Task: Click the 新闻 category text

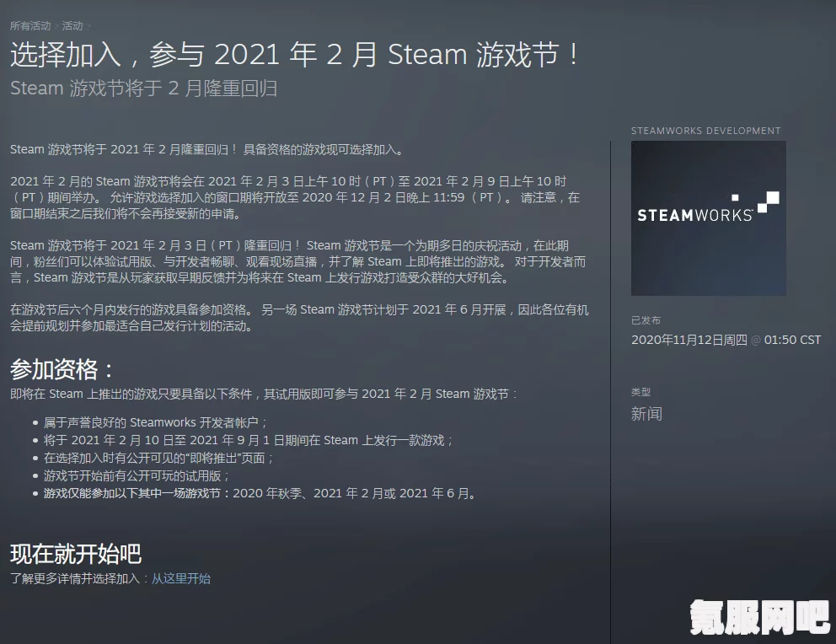Action: [x=646, y=414]
